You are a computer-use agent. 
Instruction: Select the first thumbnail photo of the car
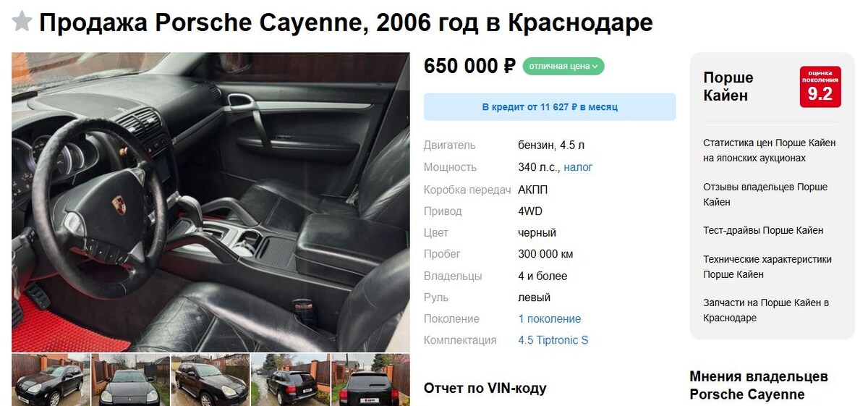point(51,380)
